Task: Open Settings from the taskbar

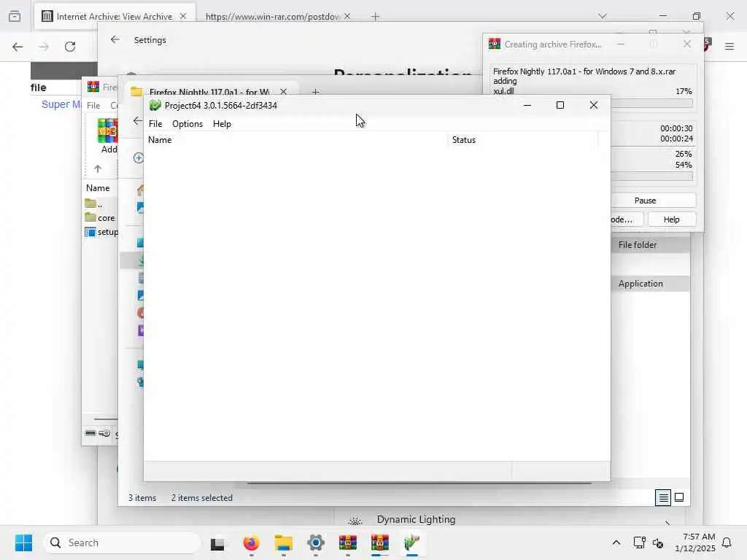Action: (316, 542)
